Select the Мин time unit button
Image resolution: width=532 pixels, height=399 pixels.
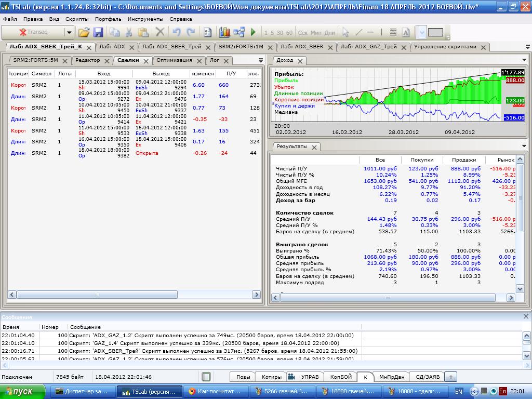pyautogui.click(x=316, y=33)
